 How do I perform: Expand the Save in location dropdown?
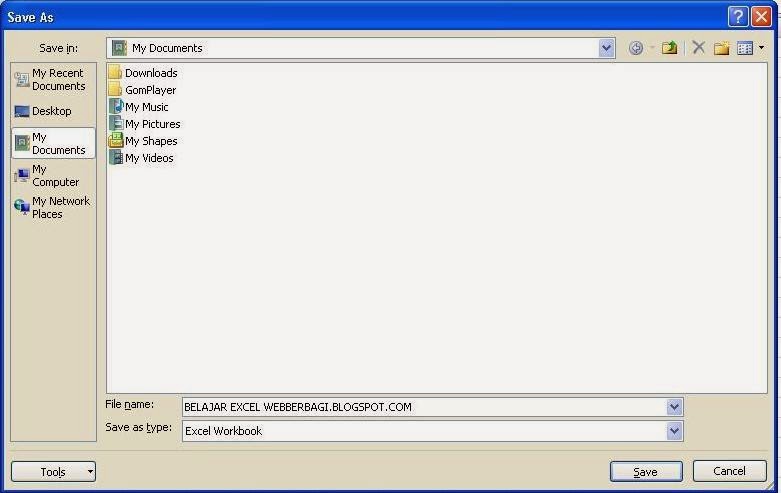point(606,48)
